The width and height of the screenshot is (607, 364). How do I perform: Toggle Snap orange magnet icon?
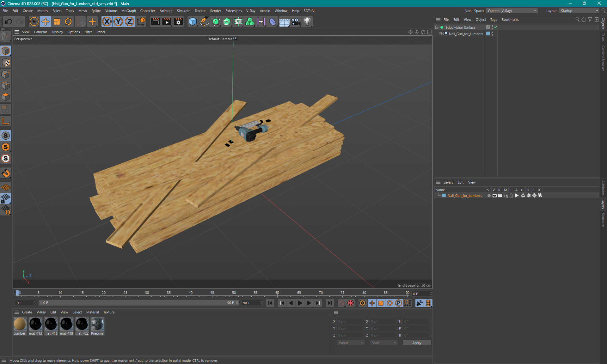(6, 173)
